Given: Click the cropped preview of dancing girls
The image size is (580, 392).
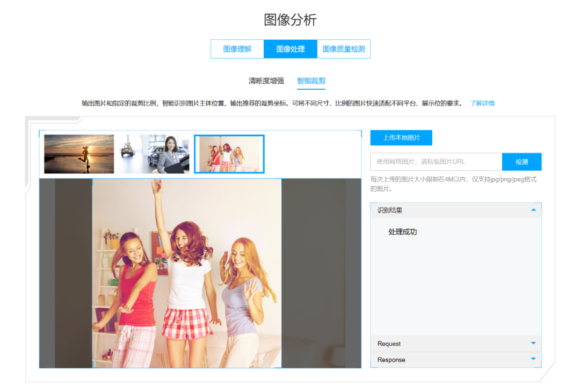Looking at the screenshot, I should [x=187, y=273].
